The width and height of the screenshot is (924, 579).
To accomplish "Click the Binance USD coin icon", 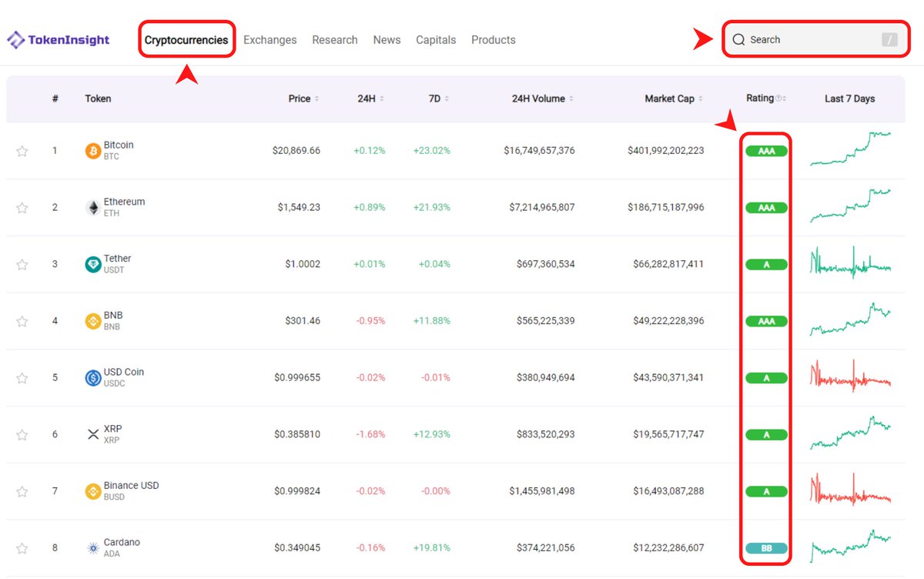I will 93,491.
